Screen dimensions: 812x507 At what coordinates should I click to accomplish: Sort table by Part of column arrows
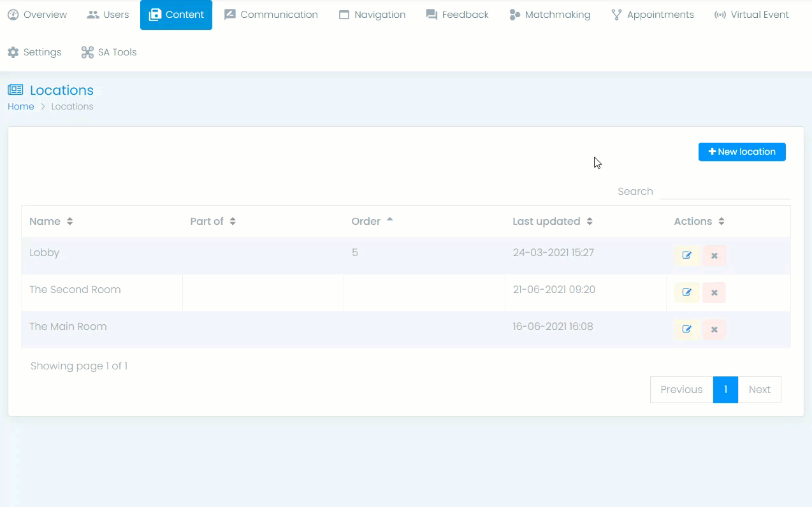click(233, 222)
